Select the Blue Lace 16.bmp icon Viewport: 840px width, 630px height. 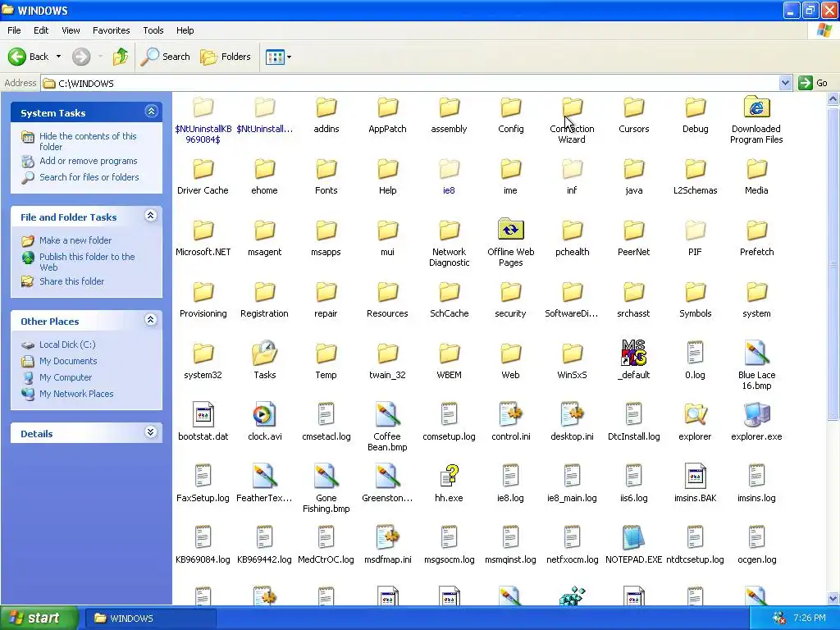pos(756,353)
